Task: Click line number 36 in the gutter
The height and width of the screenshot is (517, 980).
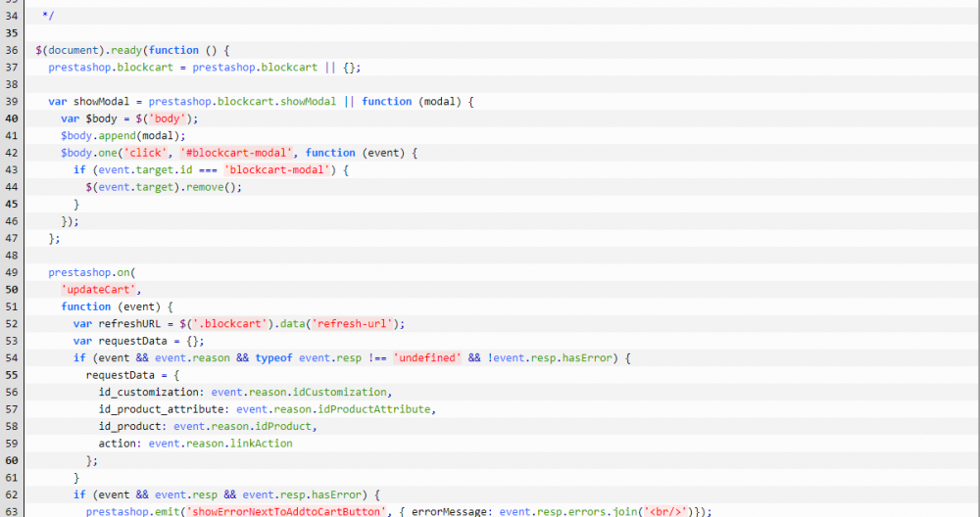Action: point(11,50)
